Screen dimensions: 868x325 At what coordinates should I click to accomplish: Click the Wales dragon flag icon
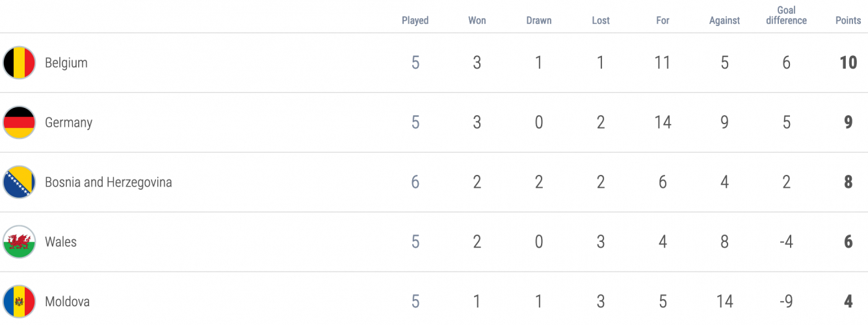point(19,242)
